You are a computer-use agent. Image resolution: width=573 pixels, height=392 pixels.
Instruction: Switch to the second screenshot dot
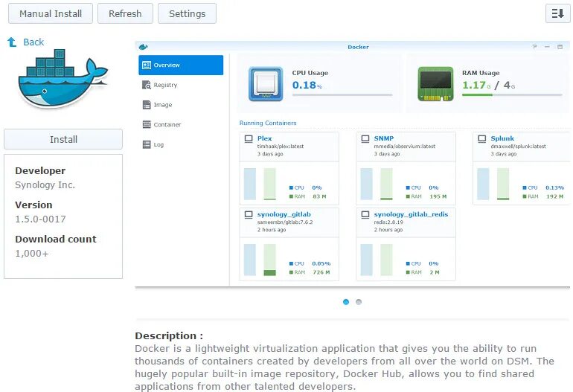359,302
